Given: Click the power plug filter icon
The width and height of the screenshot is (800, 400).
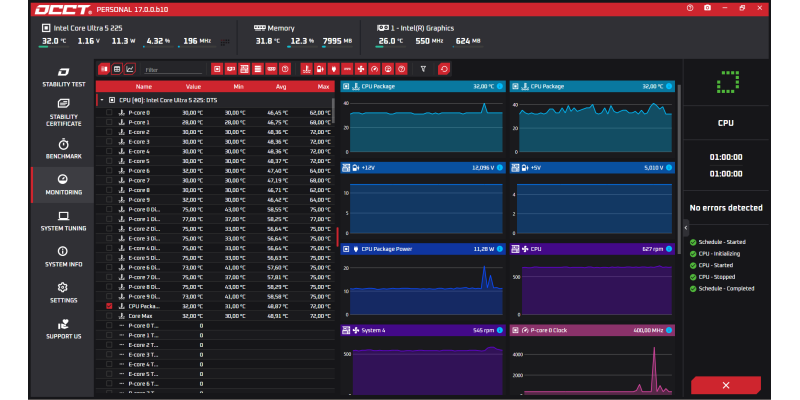Looking at the screenshot, I should [x=333, y=68].
